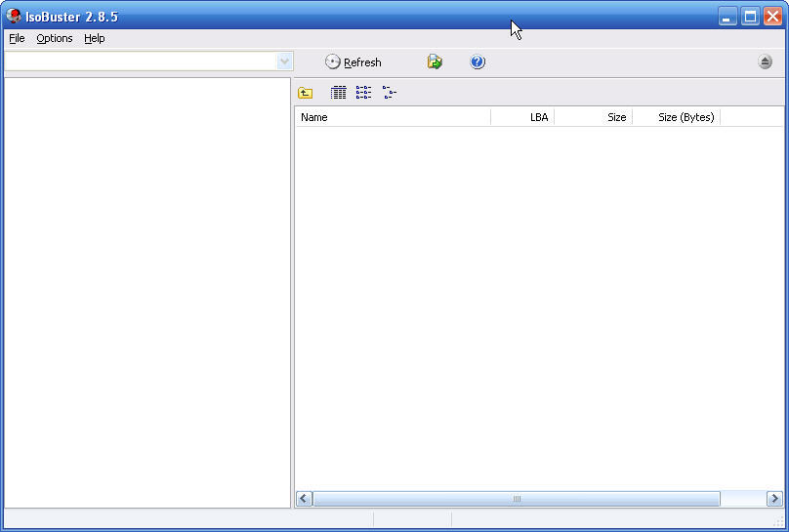
Task: Click the IsoBuster title bar icon
Action: (x=14, y=16)
